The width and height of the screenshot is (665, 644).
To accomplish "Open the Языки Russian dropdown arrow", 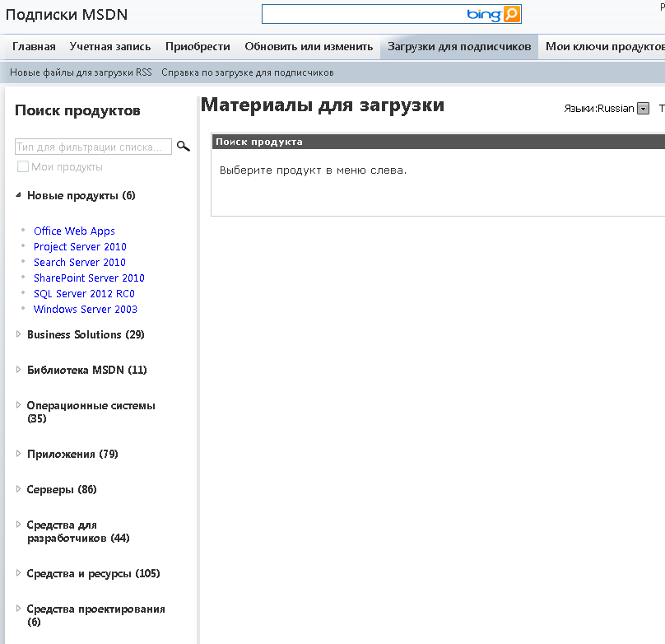I will click(x=643, y=109).
